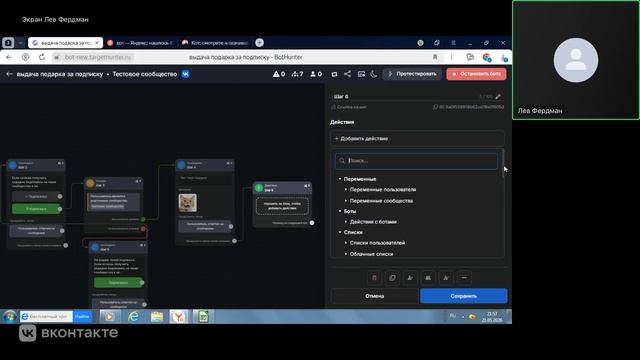Click the red delete step icon
This screenshot has width=640, height=360.
(374, 278)
